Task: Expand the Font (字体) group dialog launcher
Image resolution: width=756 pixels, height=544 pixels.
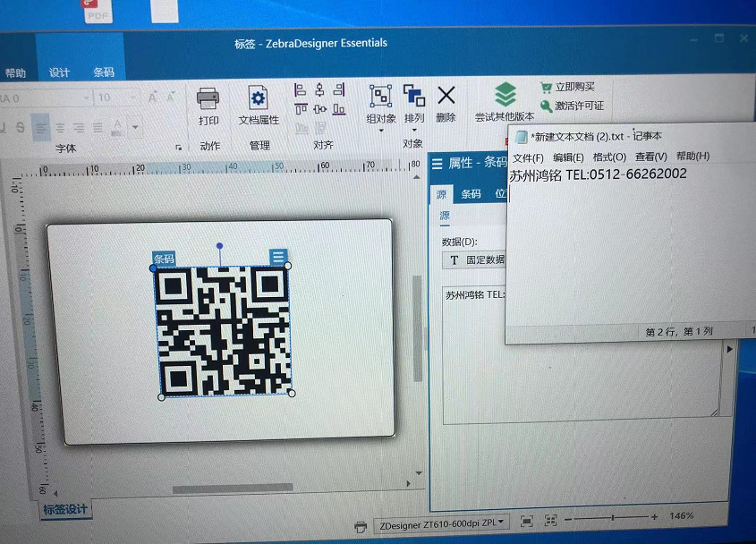Action: click(178, 148)
